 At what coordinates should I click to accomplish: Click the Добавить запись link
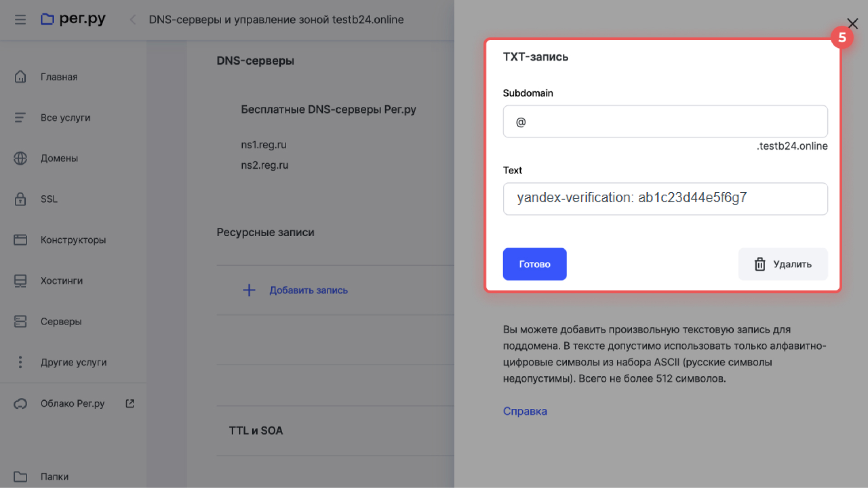point(308,290)
